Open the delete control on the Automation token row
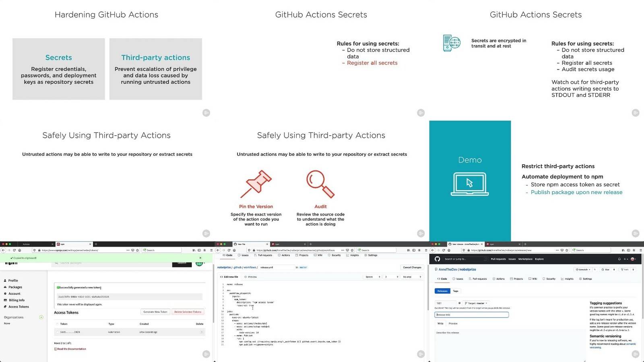 click(202, 332)
